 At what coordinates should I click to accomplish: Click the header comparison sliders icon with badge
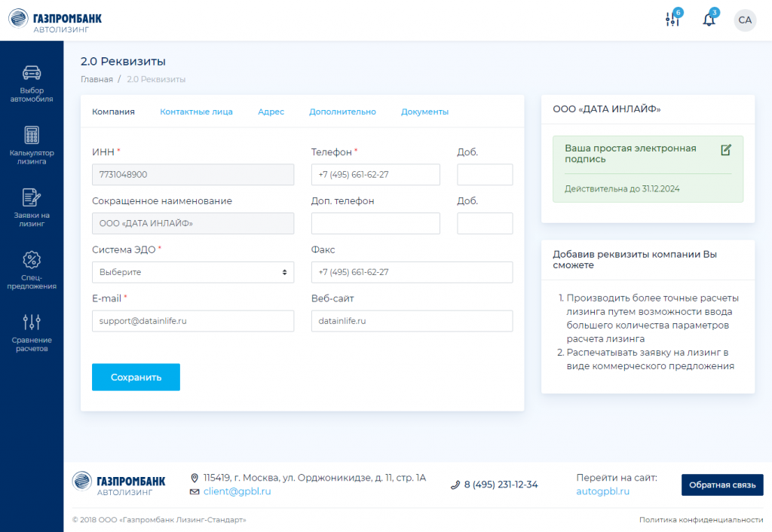pos(672,19)
